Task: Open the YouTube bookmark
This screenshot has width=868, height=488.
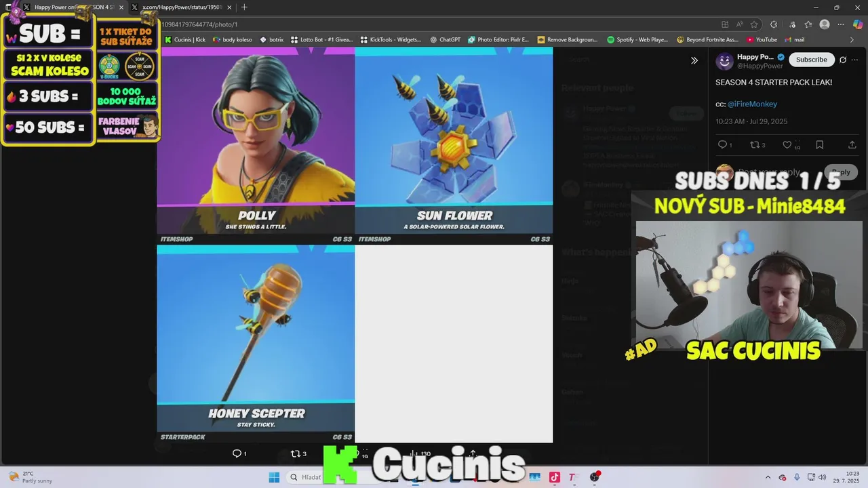Action: pyautogui.click(x=762, y=39)
